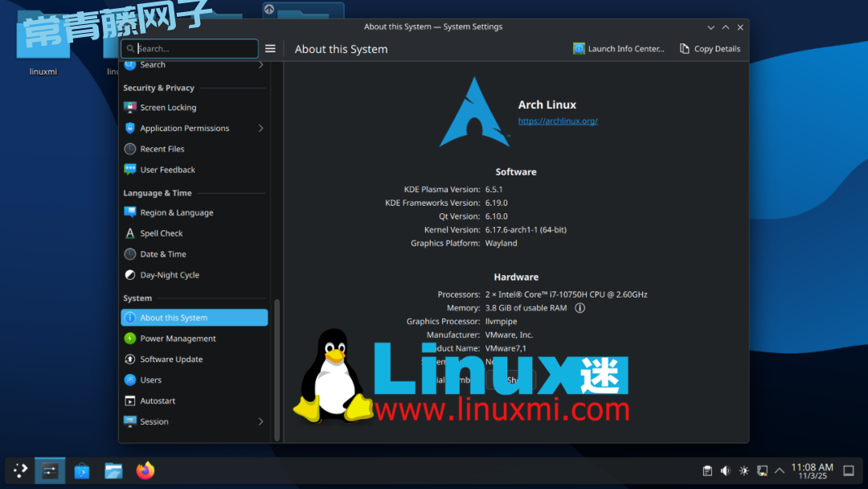Launch Dolphin file manager from the taskbar

(x=113, y=471)
